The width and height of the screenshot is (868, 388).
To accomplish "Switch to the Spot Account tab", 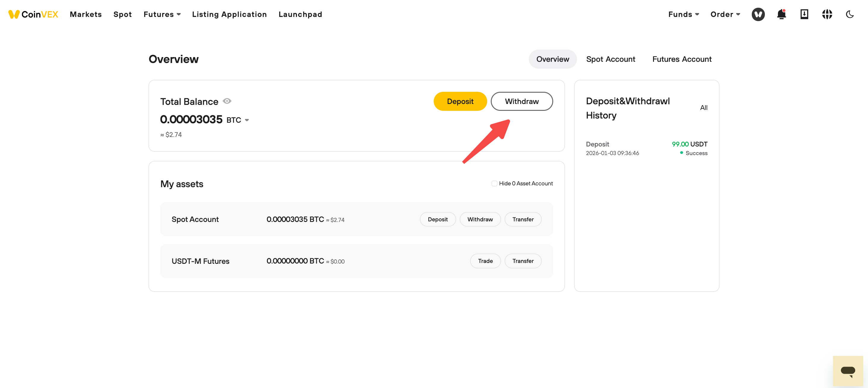I will (611, 59).
